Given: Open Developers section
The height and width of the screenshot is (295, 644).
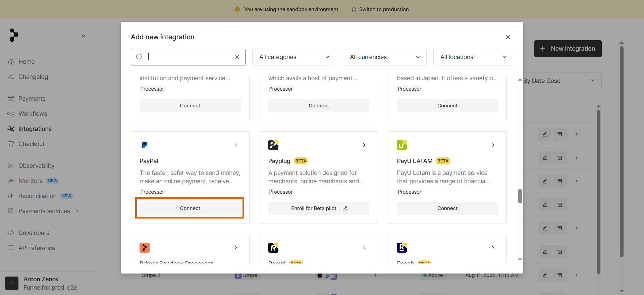Looking at the screenshot, I should 34,233.
